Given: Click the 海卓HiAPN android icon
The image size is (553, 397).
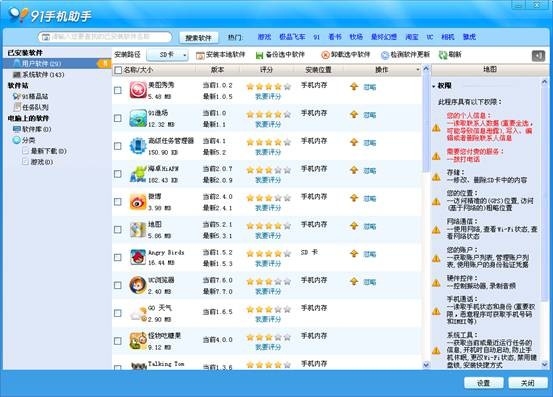Looking at the screenshot, I should (138, 173).
